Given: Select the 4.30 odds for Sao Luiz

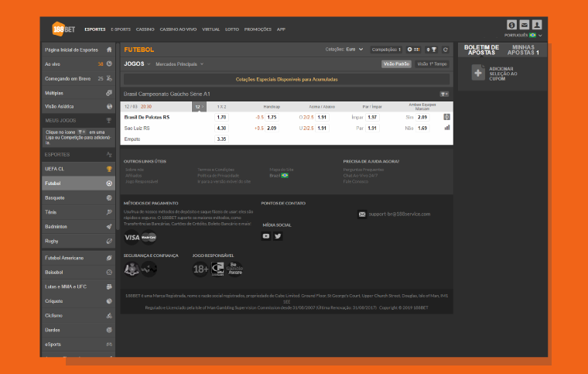Looking at the screenshot, I should 221,128.
